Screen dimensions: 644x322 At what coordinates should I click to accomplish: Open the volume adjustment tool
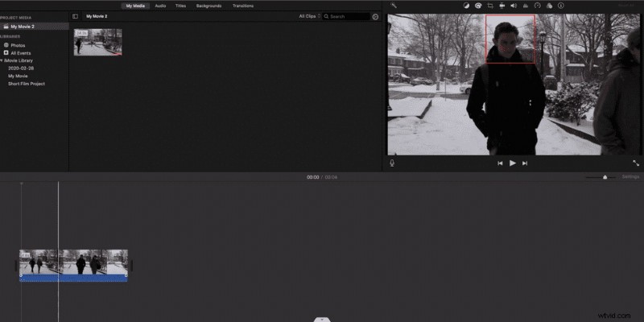514,6
